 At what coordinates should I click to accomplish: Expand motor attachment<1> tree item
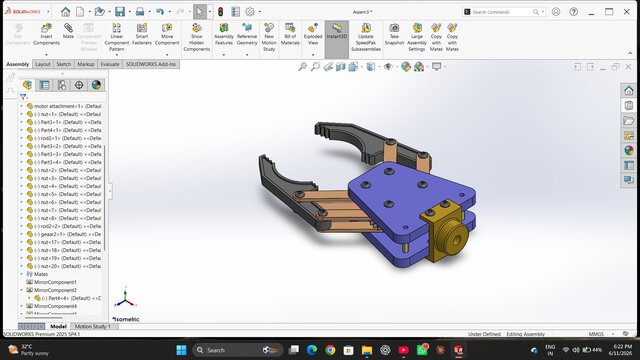pos(22,106)
